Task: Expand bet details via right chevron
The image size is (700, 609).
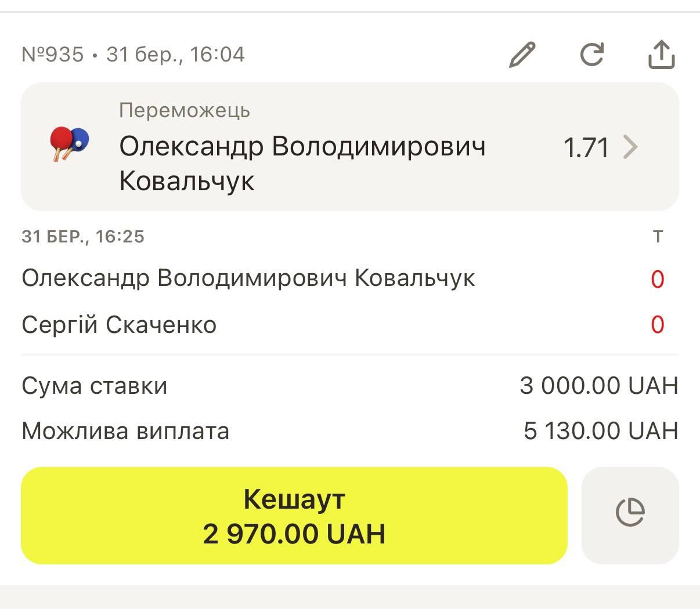Action: point(631,147)
